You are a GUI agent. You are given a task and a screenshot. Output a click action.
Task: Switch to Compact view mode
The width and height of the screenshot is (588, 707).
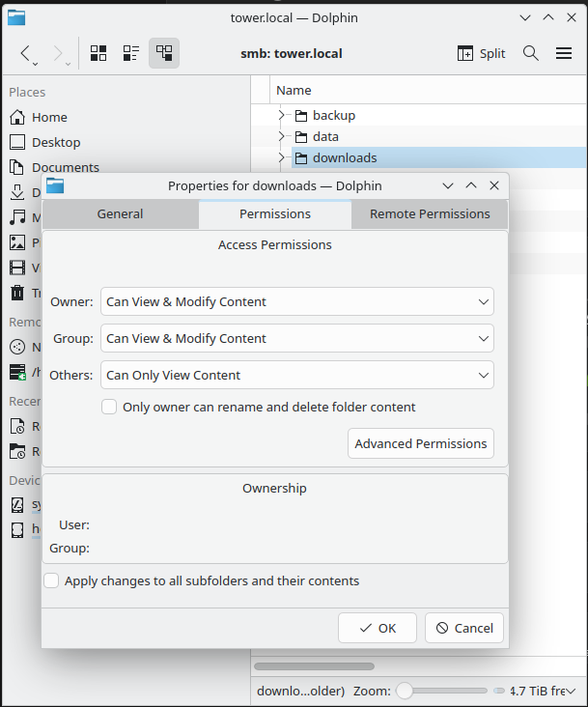131,53
